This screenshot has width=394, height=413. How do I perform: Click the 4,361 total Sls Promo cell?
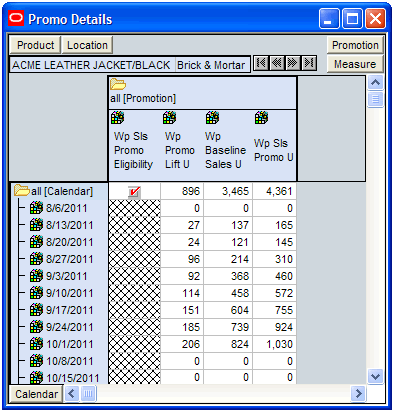pos(274,191)
